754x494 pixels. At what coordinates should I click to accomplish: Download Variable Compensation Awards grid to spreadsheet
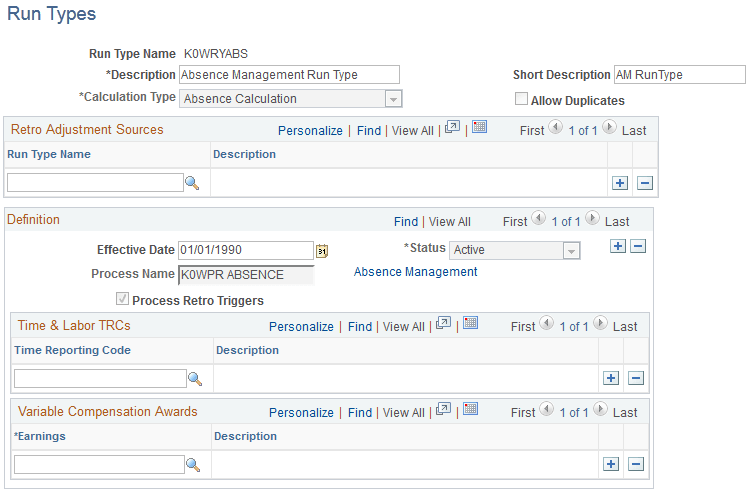click(470, 409)
